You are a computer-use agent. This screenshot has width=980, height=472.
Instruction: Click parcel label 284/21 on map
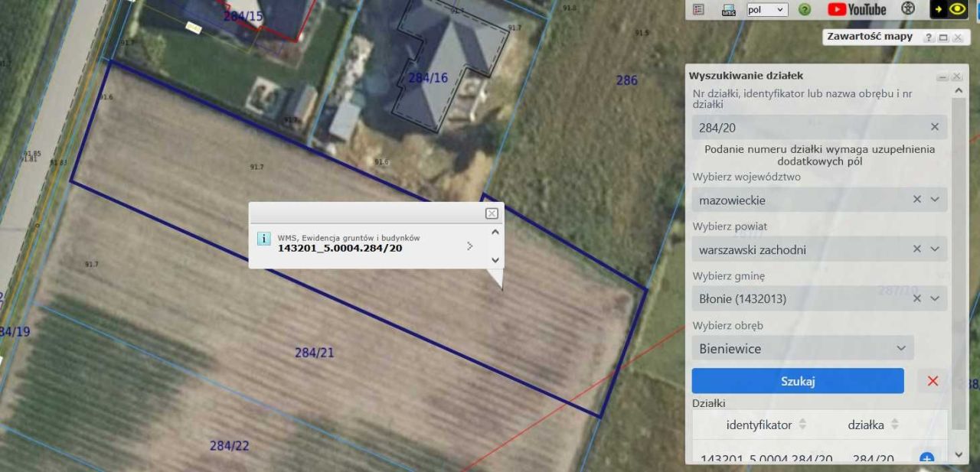pyautogui.click(x=315, y=353)
